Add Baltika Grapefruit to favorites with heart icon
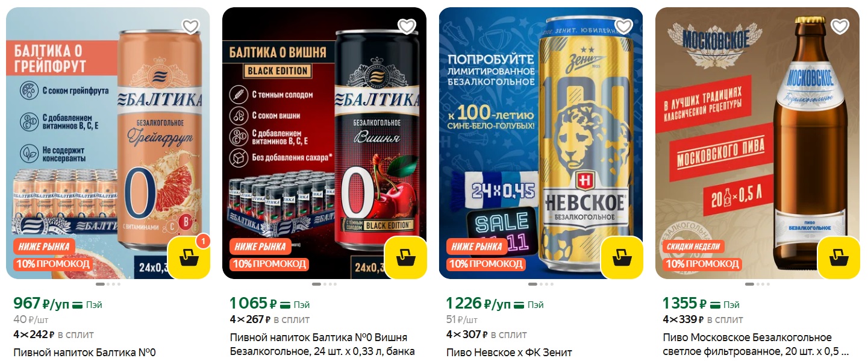This screenshot has height=361, width=868. click(191, 26)
